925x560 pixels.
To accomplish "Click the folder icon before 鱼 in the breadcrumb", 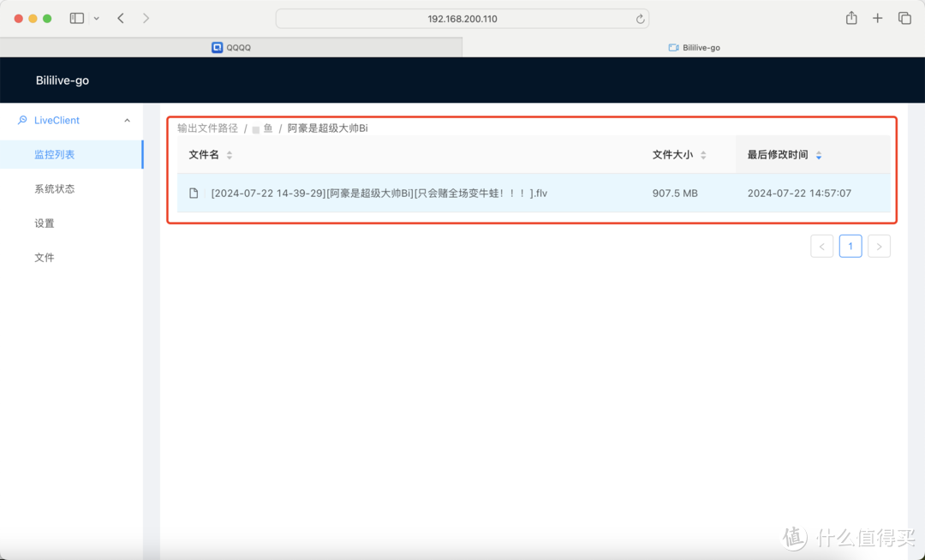I will point(254,128).
